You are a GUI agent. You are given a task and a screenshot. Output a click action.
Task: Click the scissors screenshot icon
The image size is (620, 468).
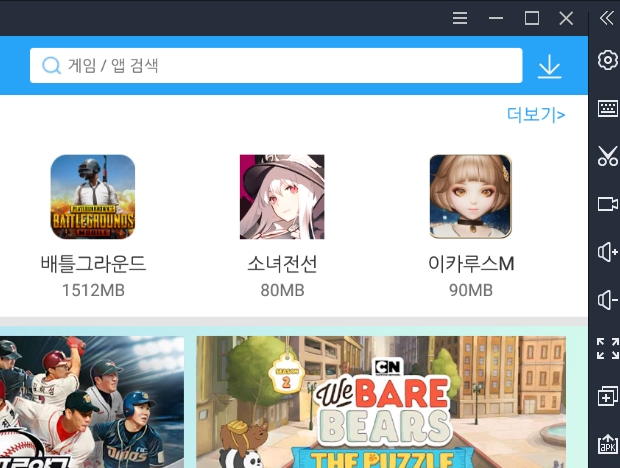[x=608, y=156]
